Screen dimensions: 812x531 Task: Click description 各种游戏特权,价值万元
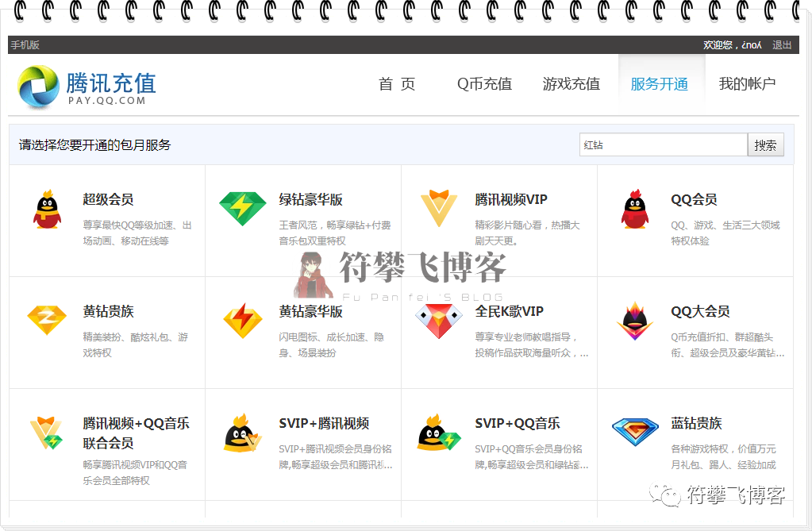point(723,457)
